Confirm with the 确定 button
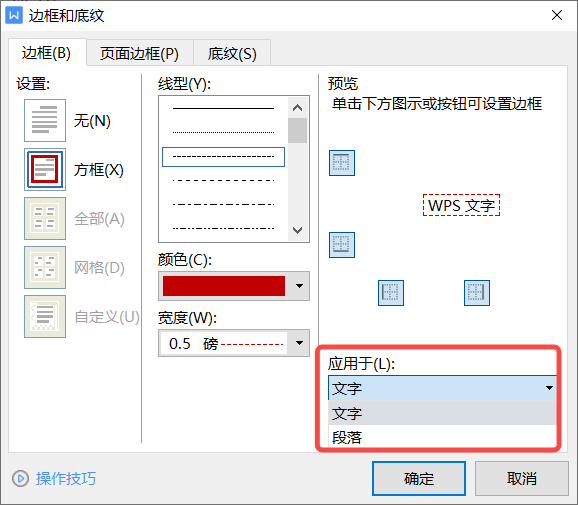 click(419, 478)
